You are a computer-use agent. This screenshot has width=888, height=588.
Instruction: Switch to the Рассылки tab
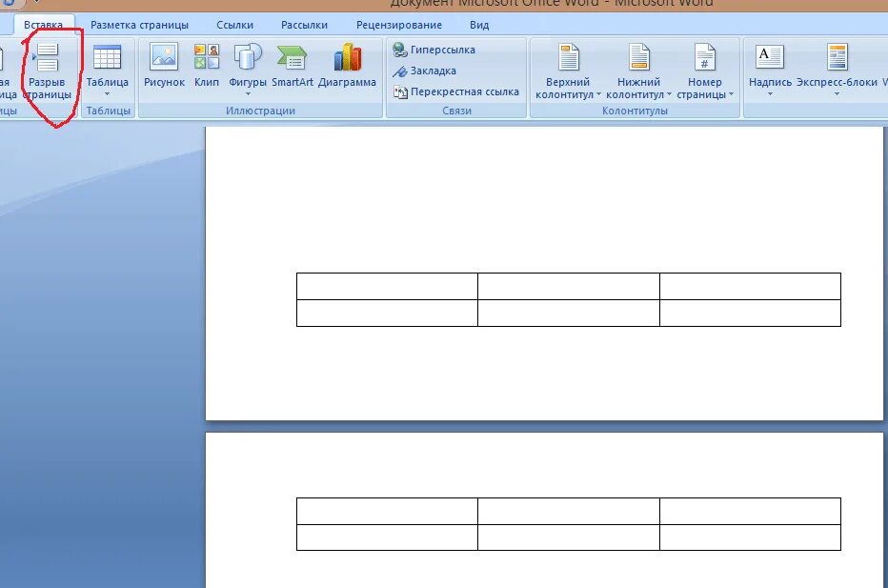[x=304, y=25]
